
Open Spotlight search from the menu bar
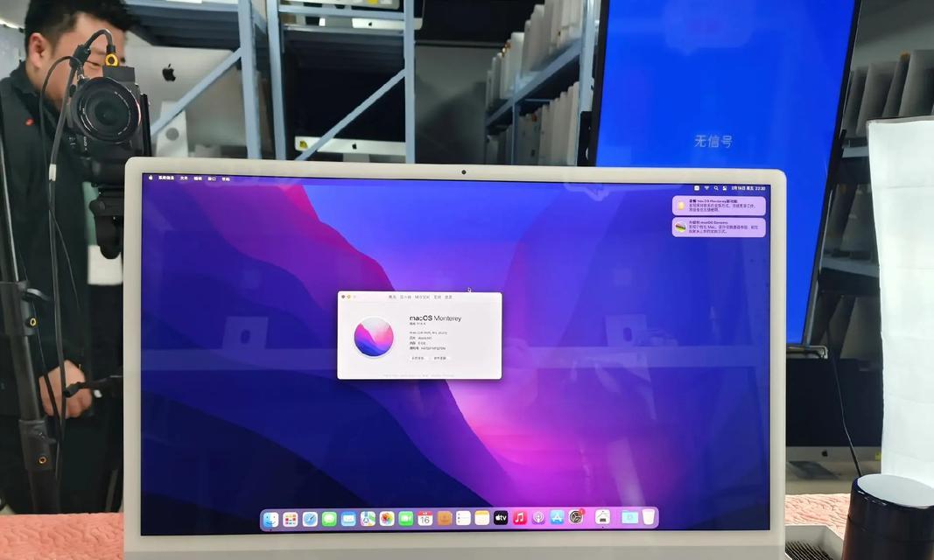(x=716, y=188)
